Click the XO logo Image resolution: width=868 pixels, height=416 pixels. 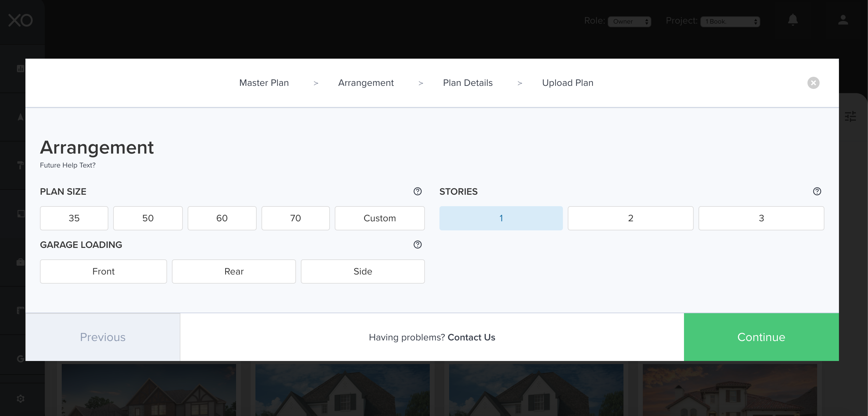[20, 20]
